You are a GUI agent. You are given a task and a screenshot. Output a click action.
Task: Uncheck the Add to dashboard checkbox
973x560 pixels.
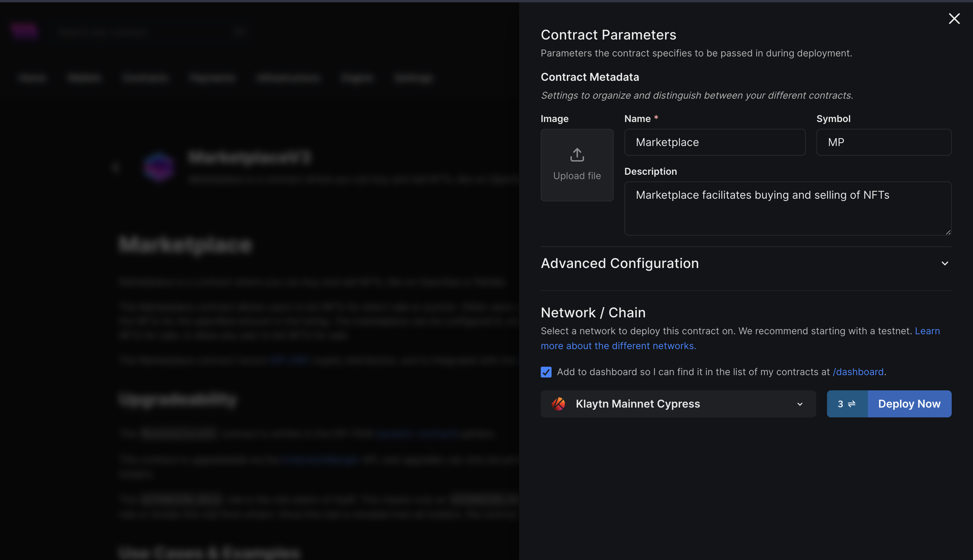546,372
